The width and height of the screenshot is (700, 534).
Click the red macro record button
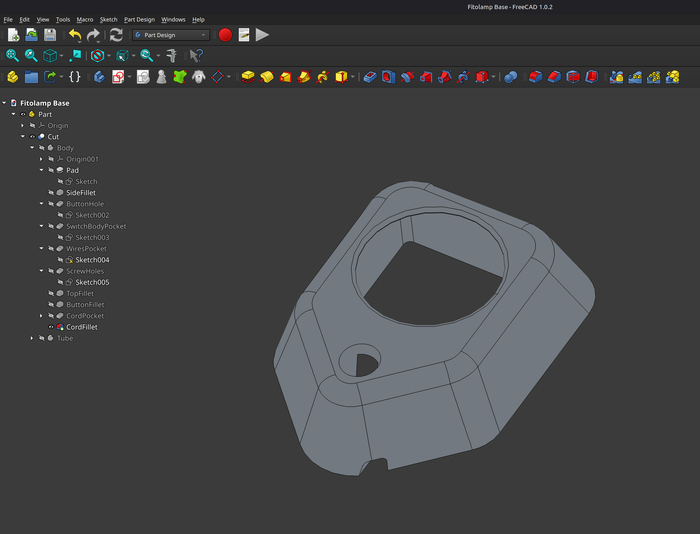225,35
